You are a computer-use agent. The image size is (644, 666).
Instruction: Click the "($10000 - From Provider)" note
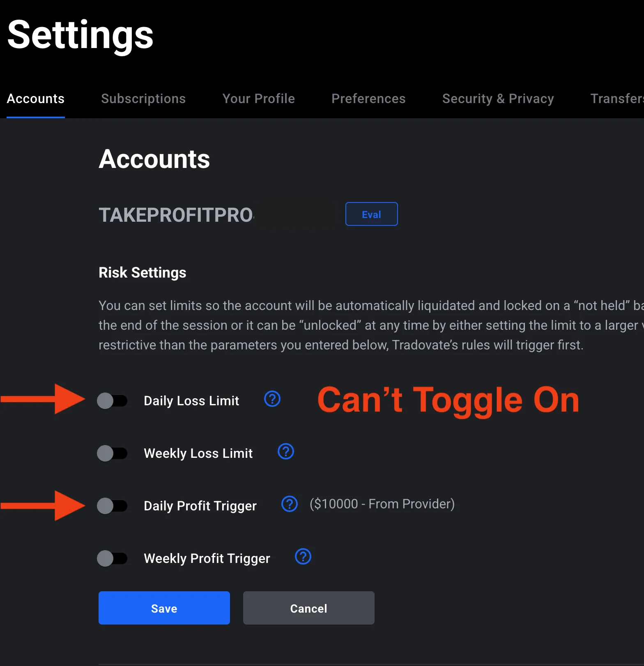pos(382,504)
